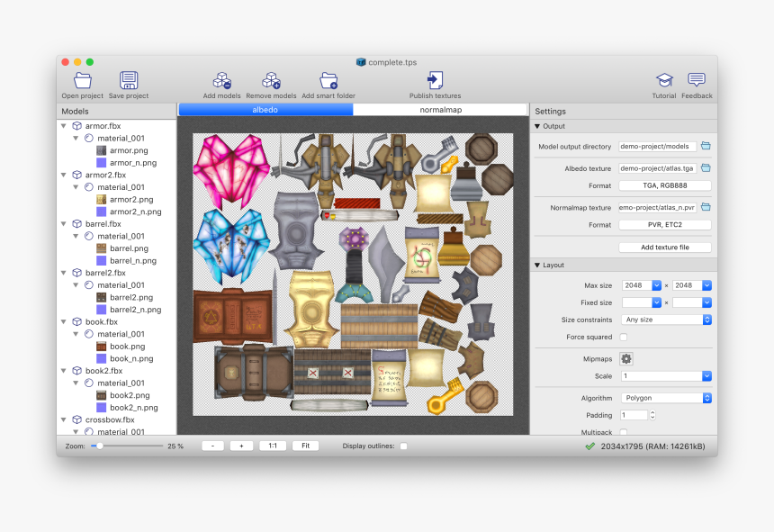The height and width of the screenshot is (532, 774).
Task: Collapse the Layout settings section
Action: (x=537, y=265)
